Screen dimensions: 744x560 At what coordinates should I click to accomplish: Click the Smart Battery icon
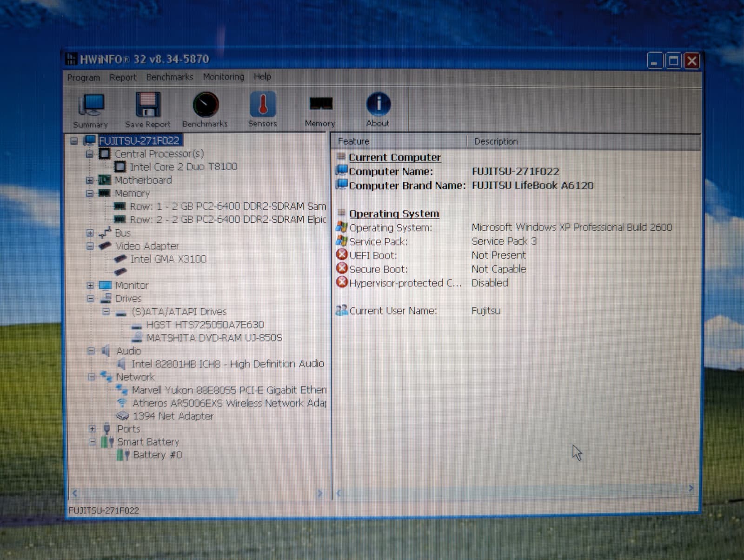108,441
